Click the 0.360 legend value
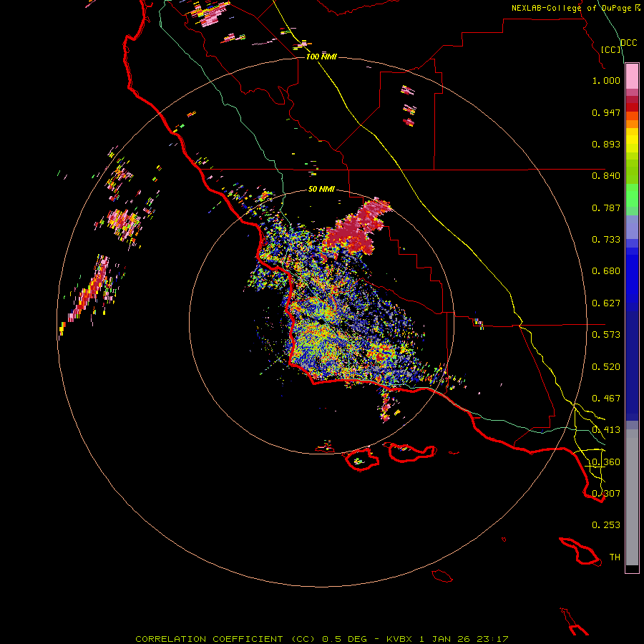The width and height of the screenshot is (644, 644). pos(606,462)
